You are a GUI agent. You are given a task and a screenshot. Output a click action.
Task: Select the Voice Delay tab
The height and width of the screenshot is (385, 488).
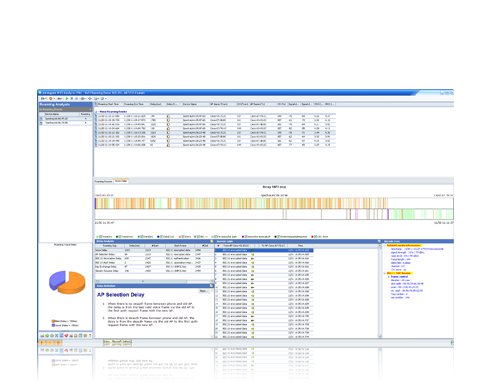pyautogui.click(x=121, y=181)
